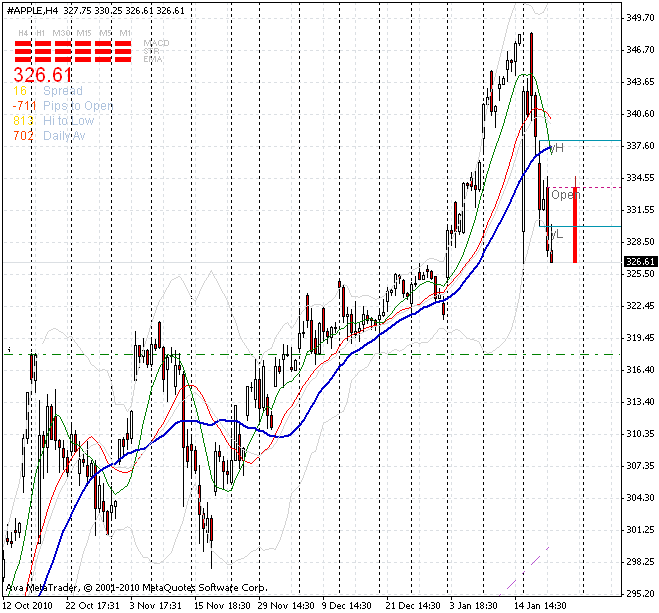Screen dimensions: 659x613
Task: Click the EMA indicator row label
Action: [x=153, y=59]
